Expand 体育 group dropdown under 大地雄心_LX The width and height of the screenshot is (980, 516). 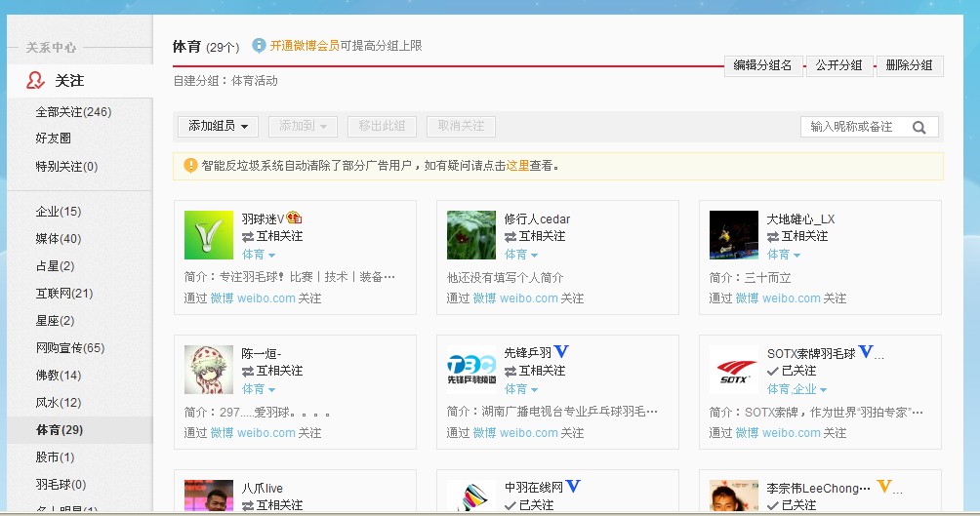pos(784,255)
